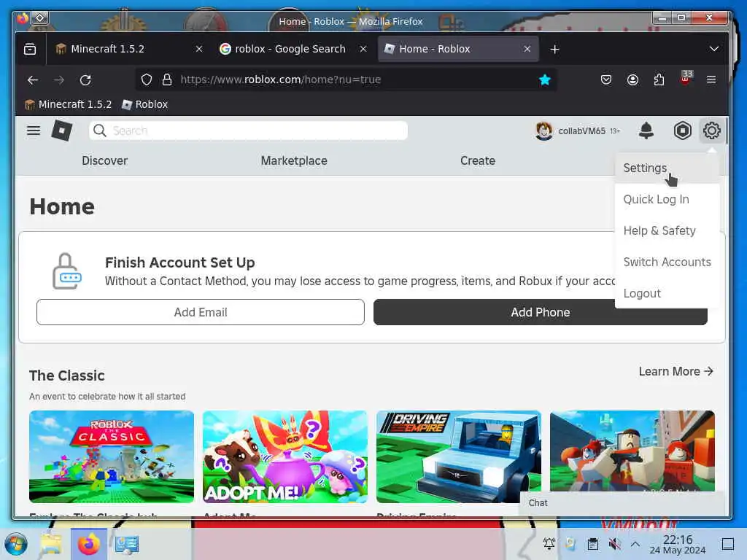List all tabs dropdown arrow
This screenshot has height=560, width=747.
[x=713, y=49]
